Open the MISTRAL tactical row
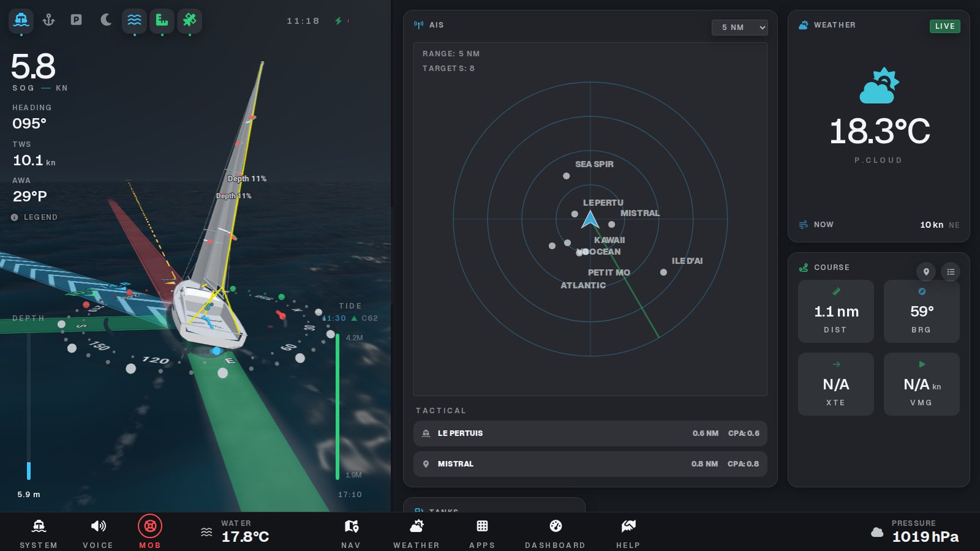 (590, 464)
